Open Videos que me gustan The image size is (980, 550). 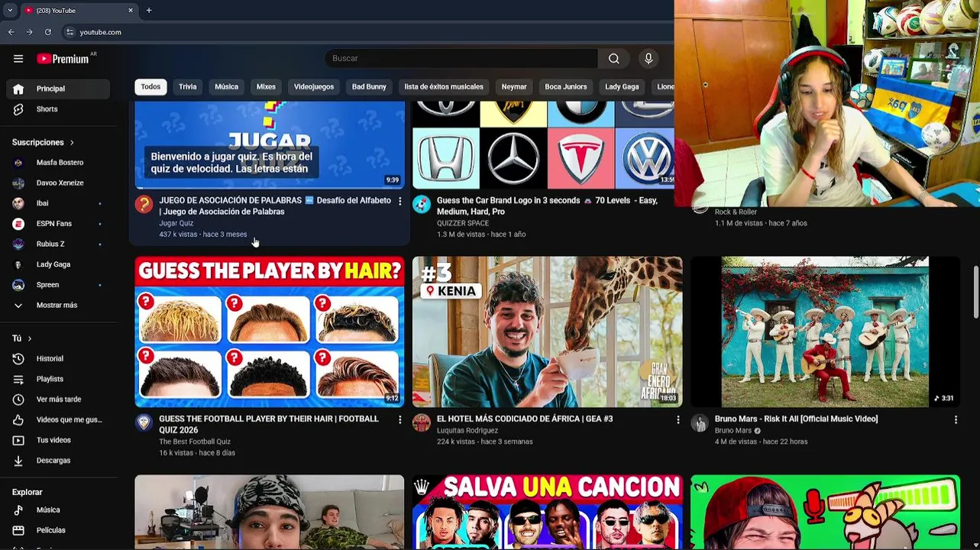pyautogui.click(x=58, y=419)
